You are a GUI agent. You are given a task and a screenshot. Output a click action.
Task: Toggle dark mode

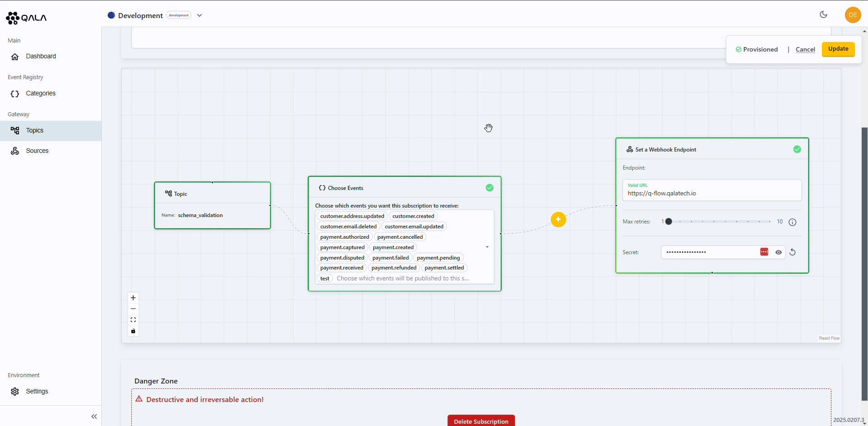[824, 14]
